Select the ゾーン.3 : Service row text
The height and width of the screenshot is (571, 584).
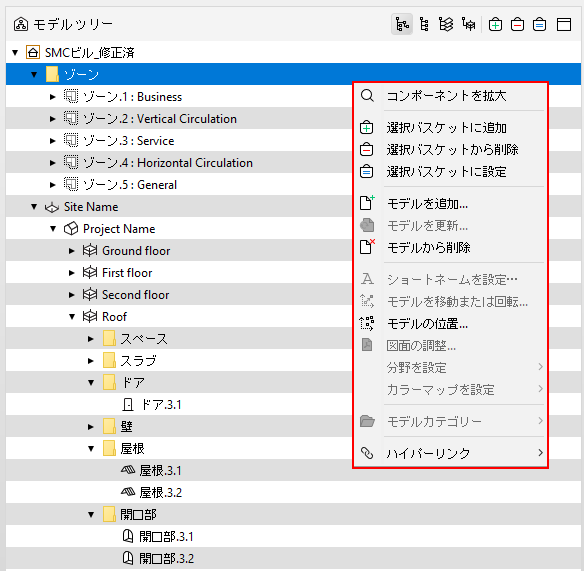click(128, 140)
